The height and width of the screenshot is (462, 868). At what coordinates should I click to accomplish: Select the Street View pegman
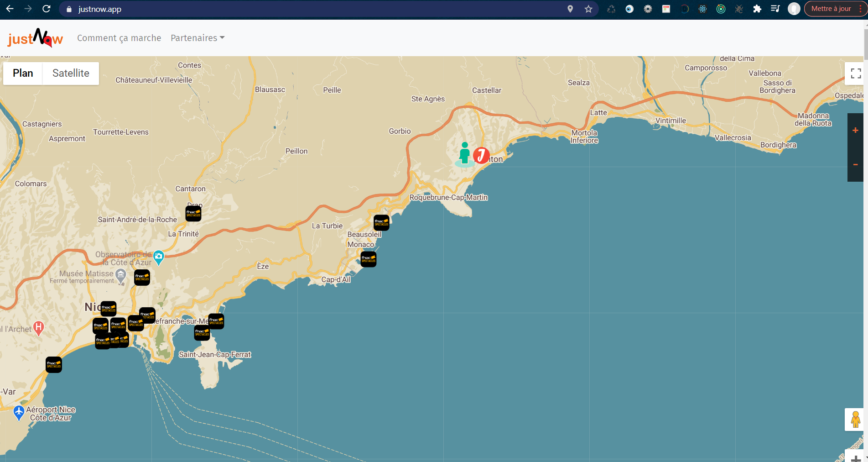click(x=855, y=419)
